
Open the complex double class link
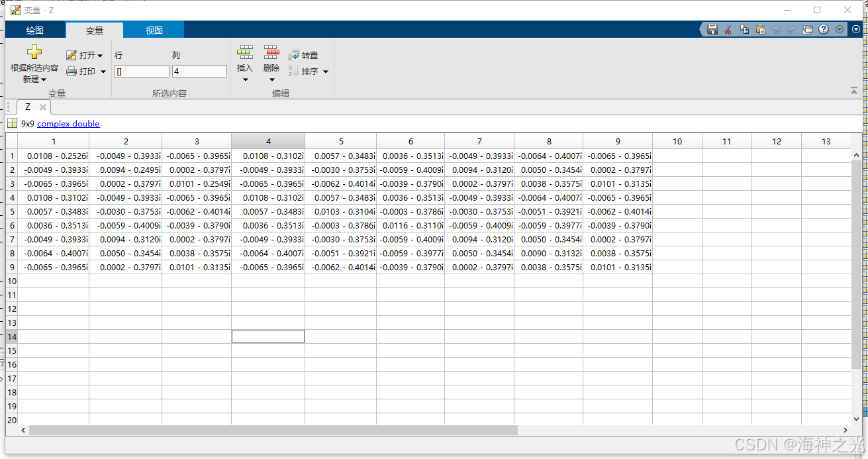pyautogui.click(x=68, y=124)
